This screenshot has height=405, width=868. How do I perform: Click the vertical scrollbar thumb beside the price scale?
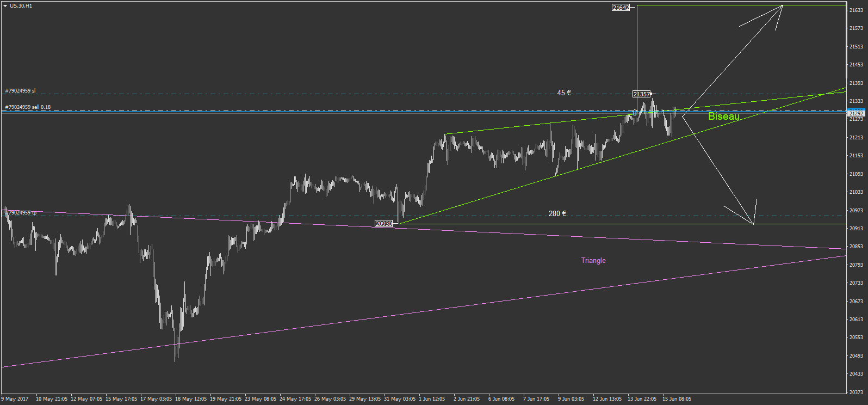[x=847, y=41]
